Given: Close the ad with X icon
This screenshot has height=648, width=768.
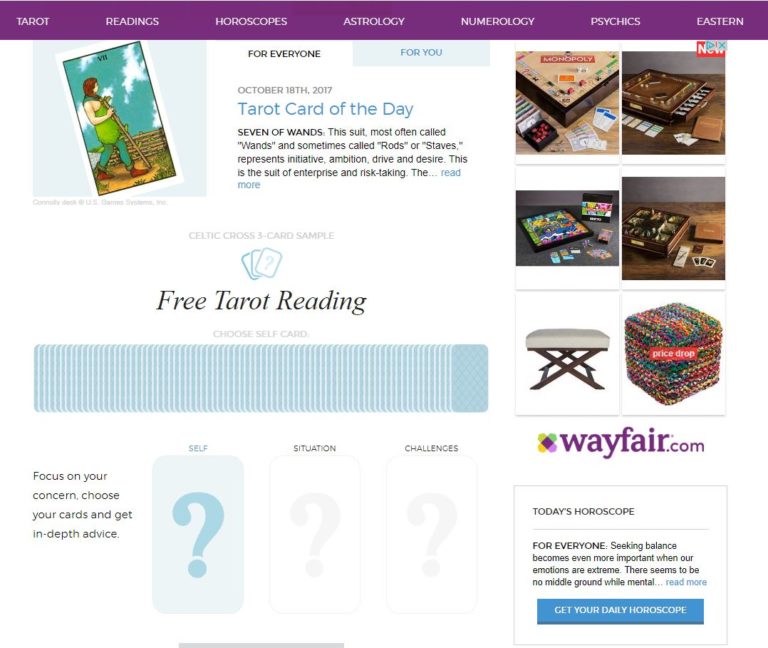Looking at the screenshot, I should (721, 46).
